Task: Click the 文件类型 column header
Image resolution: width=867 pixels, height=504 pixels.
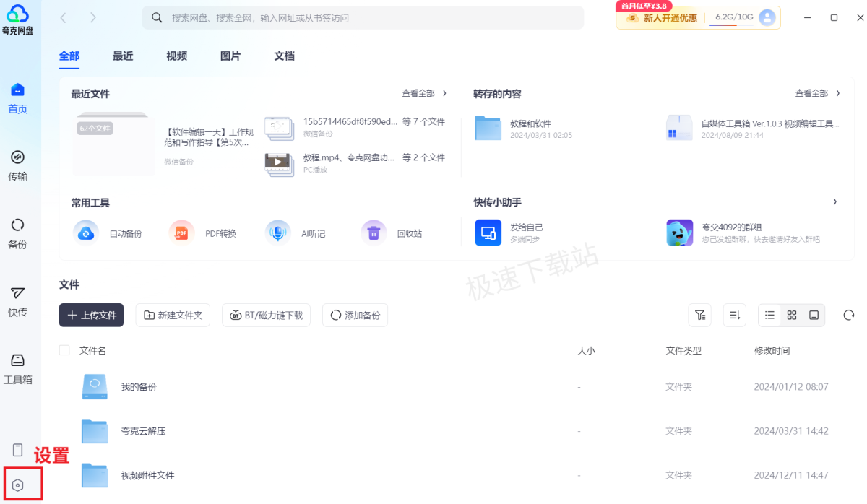Action: (683, 350)
